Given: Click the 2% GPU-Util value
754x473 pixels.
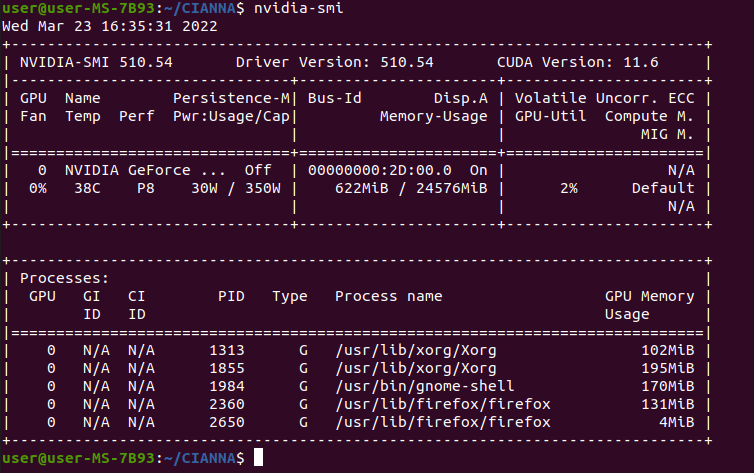Looking at the screenshot, I should click(x=568, y=188).
